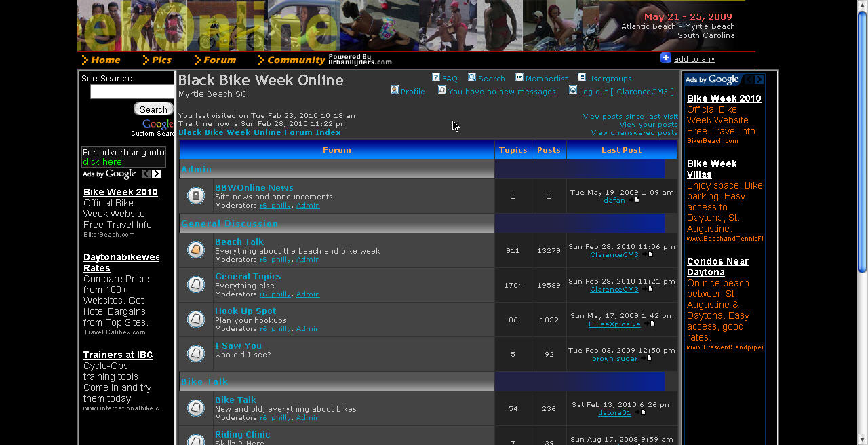This screenshot has width=868, height=445.
Task: Click the new-posts folder icon for Beach Talk
Action: click(196, 250)
